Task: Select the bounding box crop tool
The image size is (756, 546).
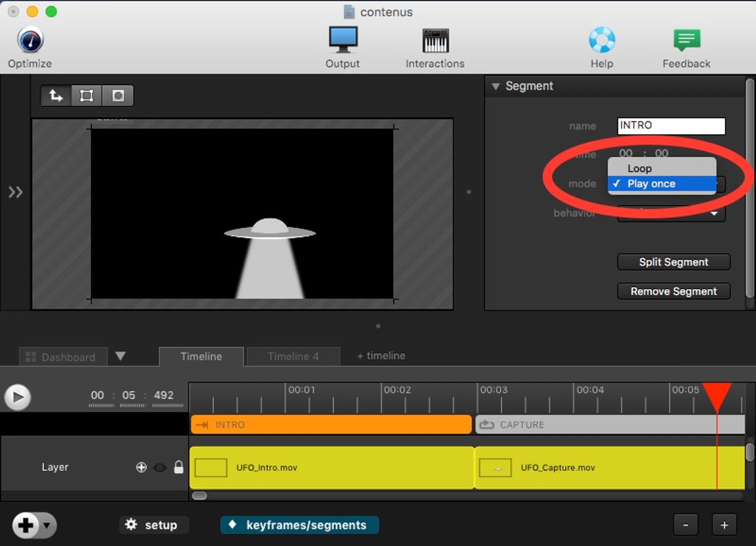Action: (87, 96)
